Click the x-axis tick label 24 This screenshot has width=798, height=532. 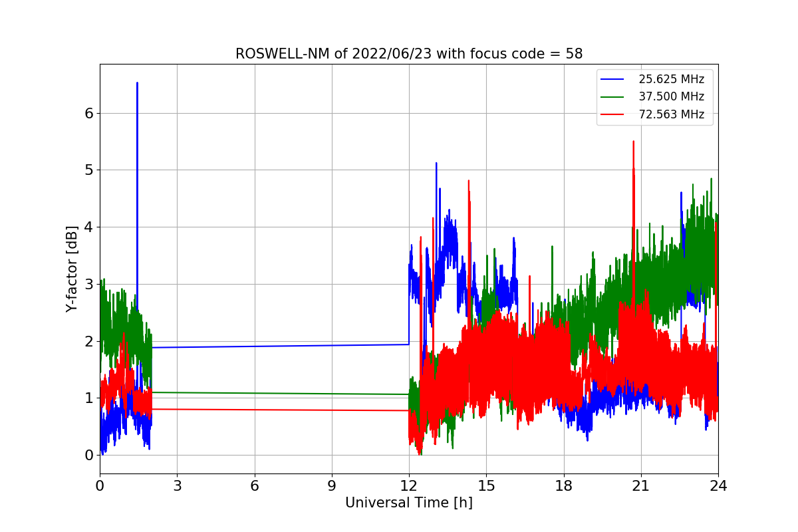pos(718,486)
